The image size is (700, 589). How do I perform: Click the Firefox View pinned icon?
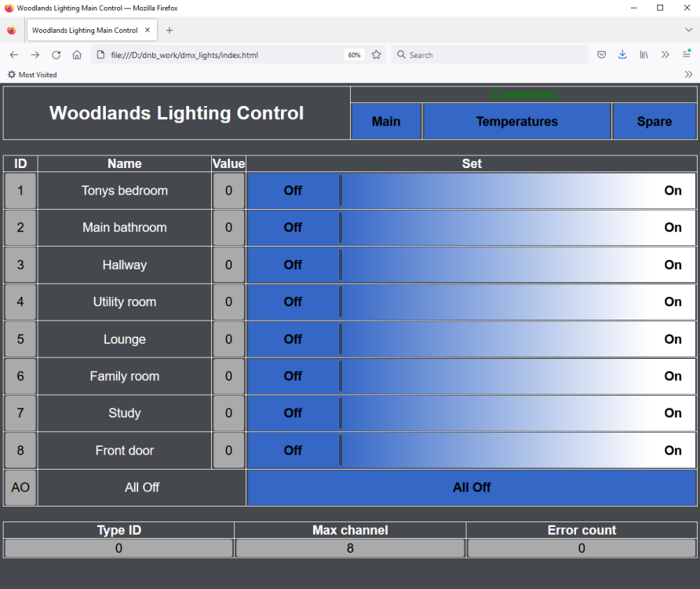pyautogui.click(x=12, y=31)
